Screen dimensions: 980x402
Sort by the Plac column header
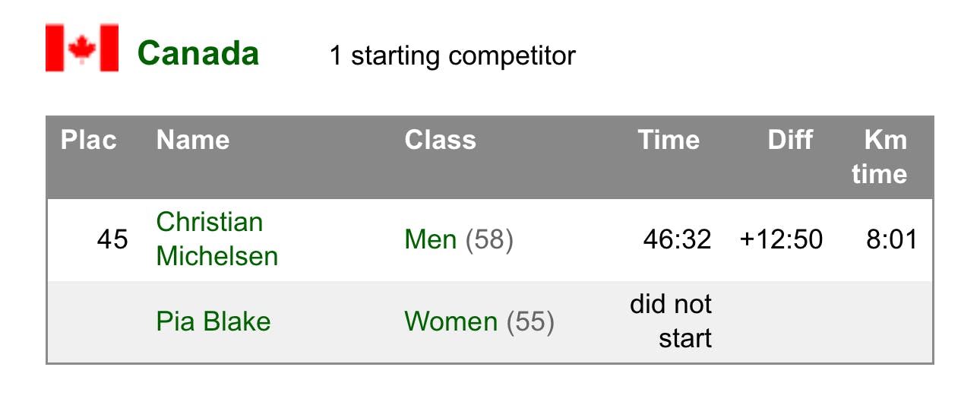[89, 140]
